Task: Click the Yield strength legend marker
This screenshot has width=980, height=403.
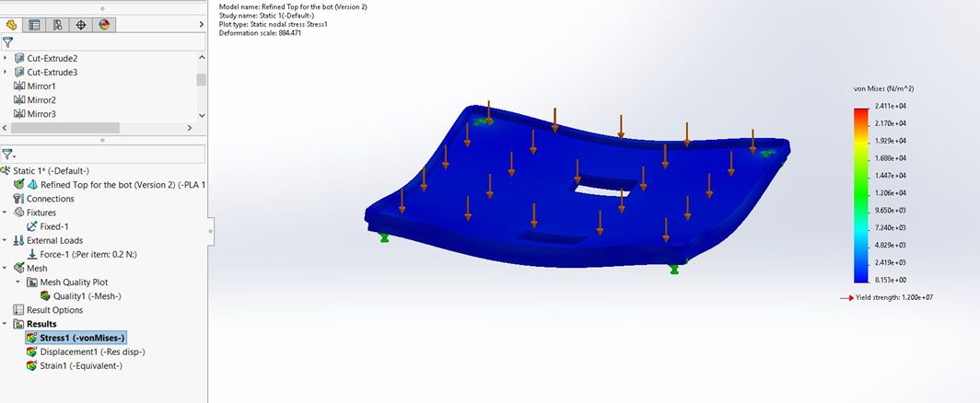Action: click(846, 298)
